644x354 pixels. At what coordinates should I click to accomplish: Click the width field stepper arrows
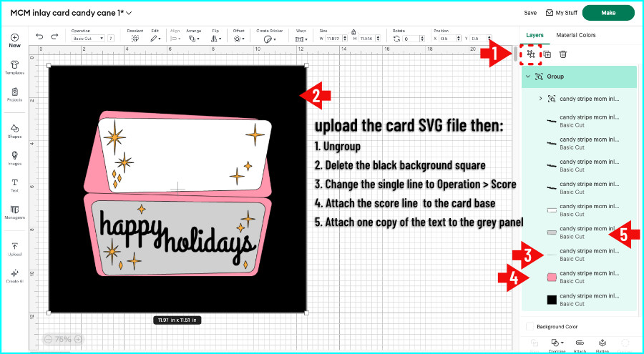point(344,39)
